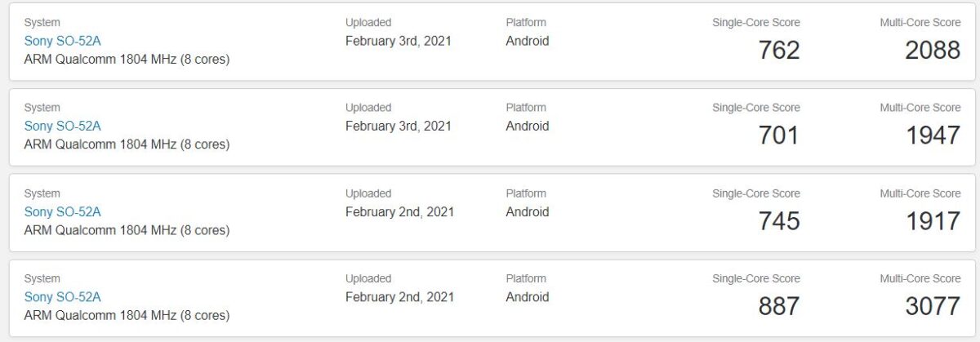The height and width of the screenshot is (342, 980).
Task: Click the multi-core score 1947
Action: point(933,135)
